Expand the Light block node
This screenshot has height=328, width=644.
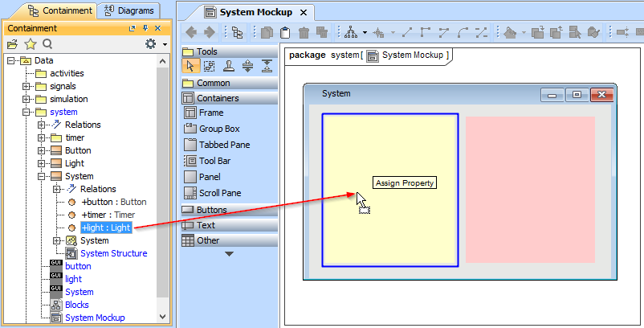tap(41, 163)
